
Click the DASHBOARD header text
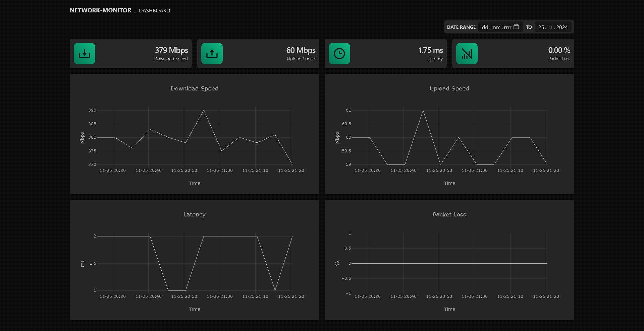click(154, 11)
